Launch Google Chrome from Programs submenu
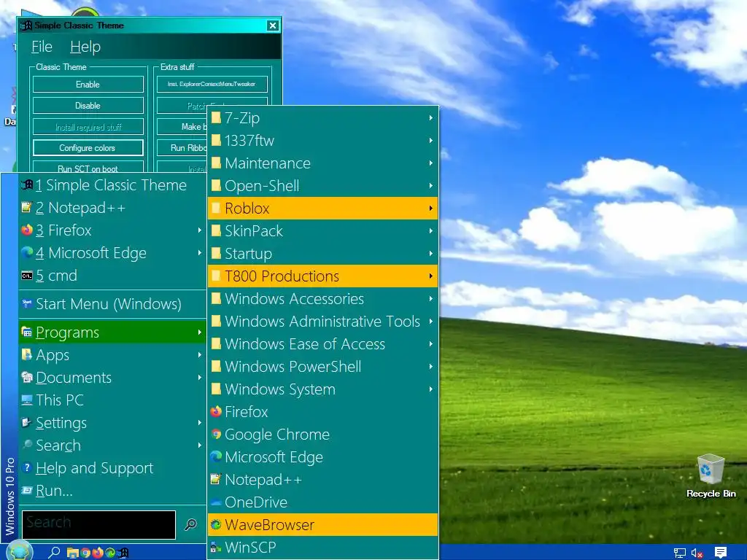 pos(323,435)
